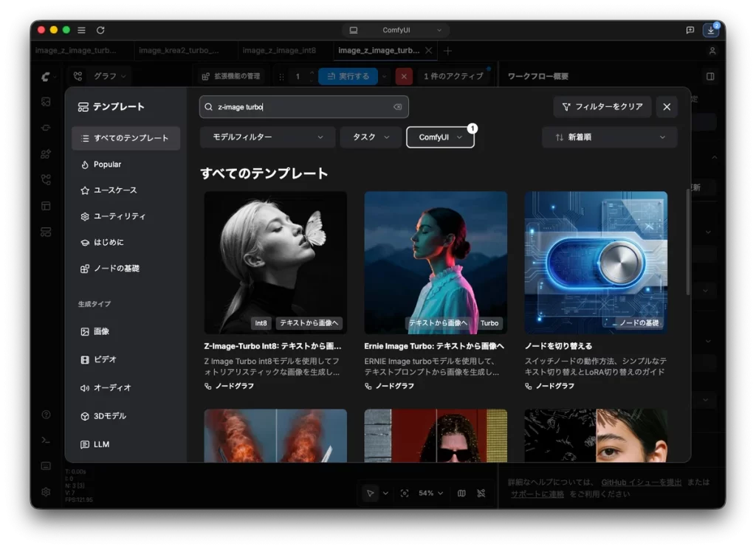Click the select mode cursor icon
The height and width of the screenshot is (549, 756).
pos(371,493)
